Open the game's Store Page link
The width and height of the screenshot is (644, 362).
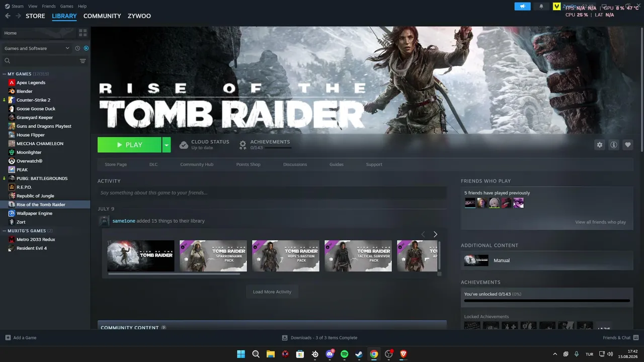click(x=116, y=164)
